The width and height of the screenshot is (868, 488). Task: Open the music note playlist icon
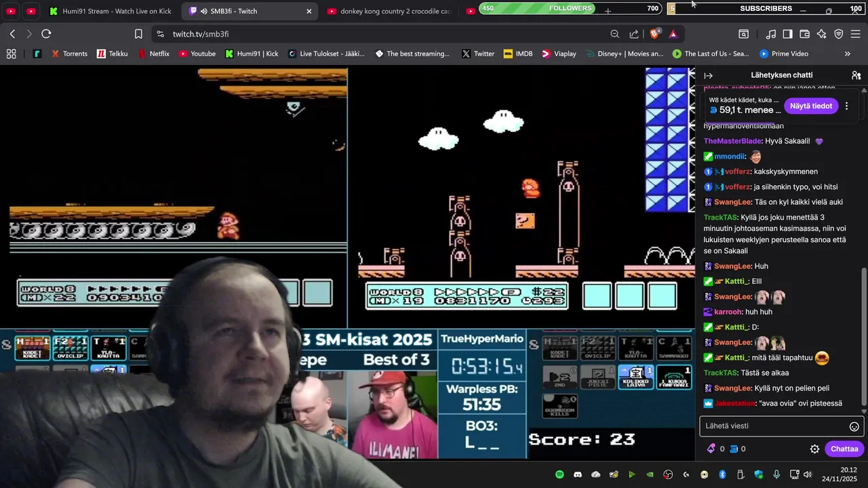(x=771, y=34)
